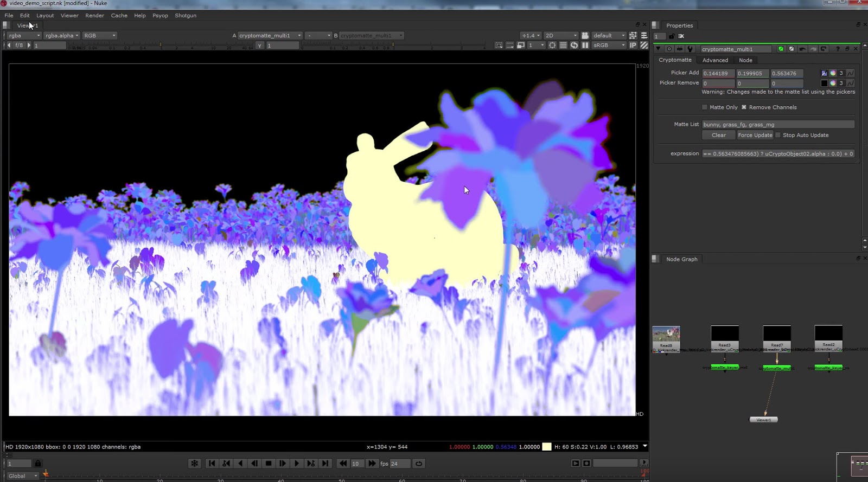Enable the Stop Auto Update checkbox
The image size is (868, 482).
pos(778,135)
